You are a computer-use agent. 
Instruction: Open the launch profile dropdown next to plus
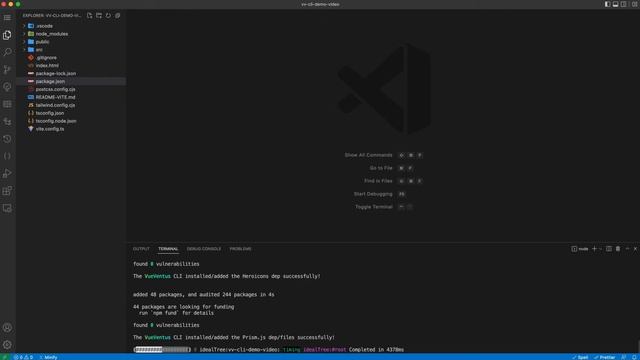pos(600,249)
